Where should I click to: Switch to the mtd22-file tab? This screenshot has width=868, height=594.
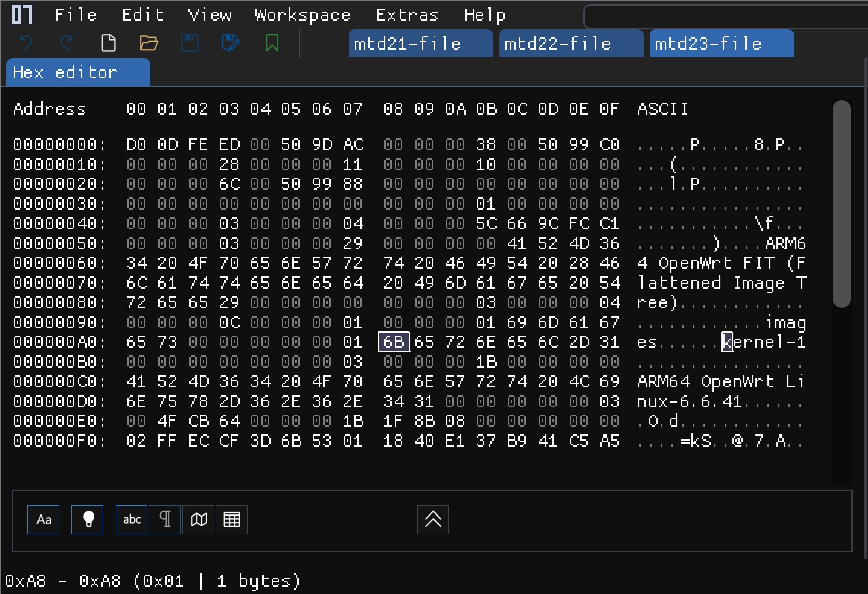click(x=571, y=44)
